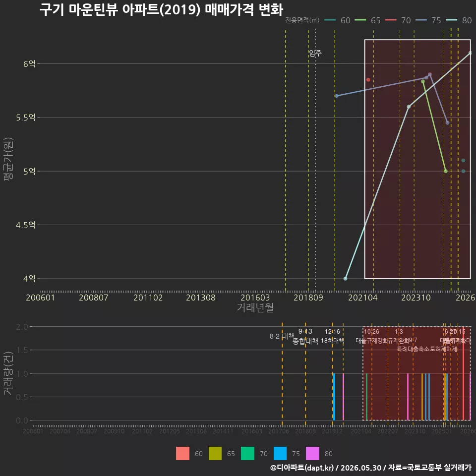Click the 5.5억 y-axis label
This screenshot has width=476, height=476.
(25, 118)
